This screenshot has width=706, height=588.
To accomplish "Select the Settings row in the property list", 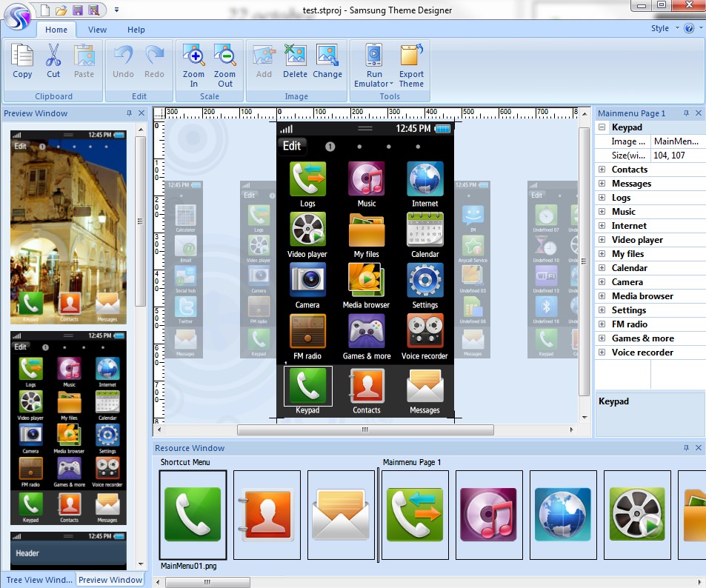I will 650,310.
